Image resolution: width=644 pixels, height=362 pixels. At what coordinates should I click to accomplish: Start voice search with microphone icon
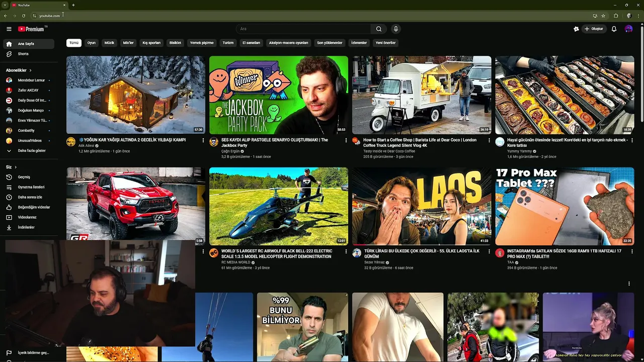[x=396, y=29]
